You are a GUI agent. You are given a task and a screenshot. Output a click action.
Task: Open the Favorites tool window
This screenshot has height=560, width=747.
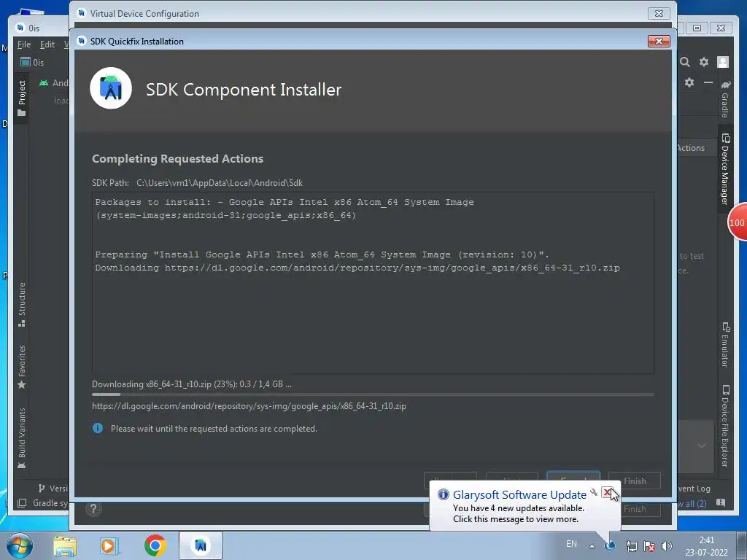21,367
